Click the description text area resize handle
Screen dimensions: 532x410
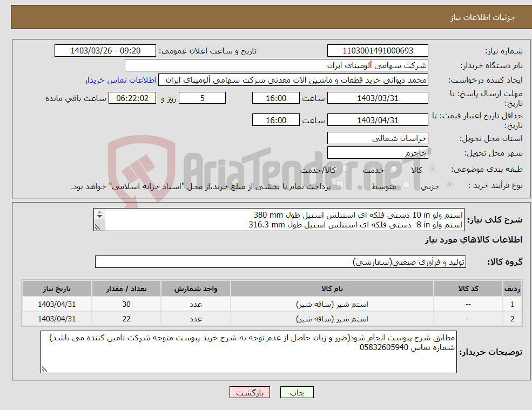click(97, 227)
